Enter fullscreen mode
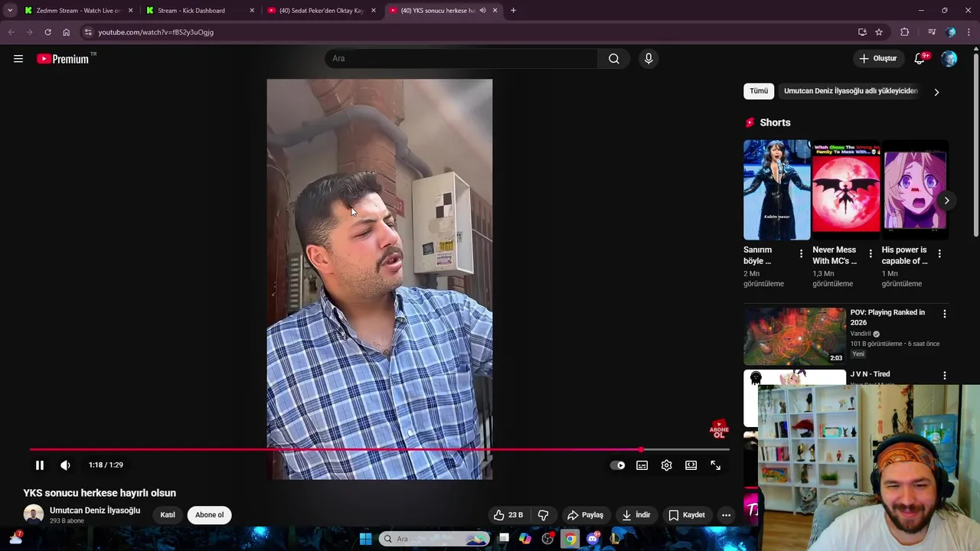 click(716, 465)
